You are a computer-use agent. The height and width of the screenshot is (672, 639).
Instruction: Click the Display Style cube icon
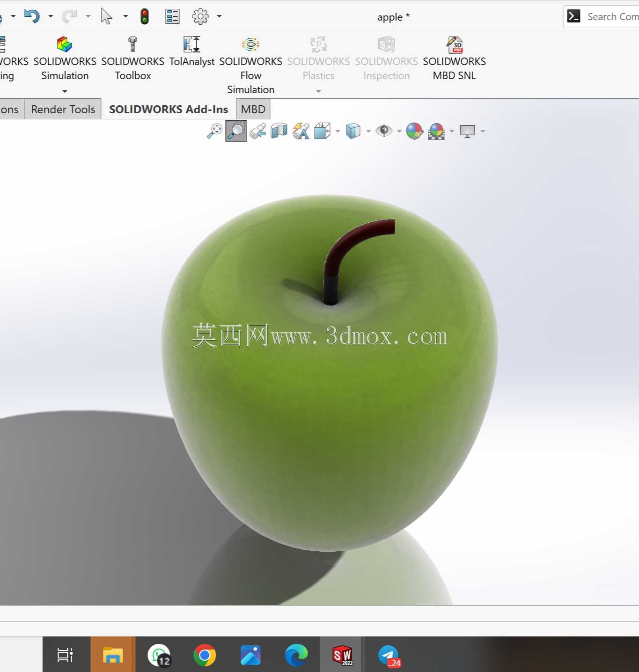point(353,131)
